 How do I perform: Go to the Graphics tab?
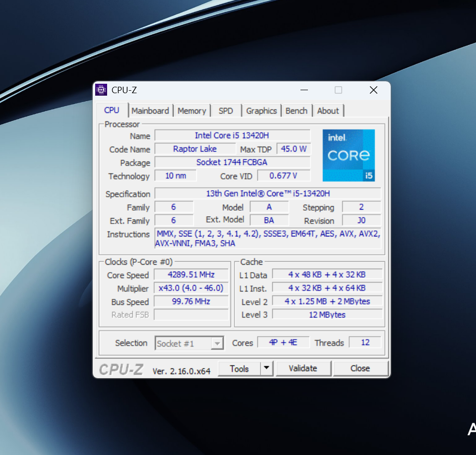coord(261,111)
